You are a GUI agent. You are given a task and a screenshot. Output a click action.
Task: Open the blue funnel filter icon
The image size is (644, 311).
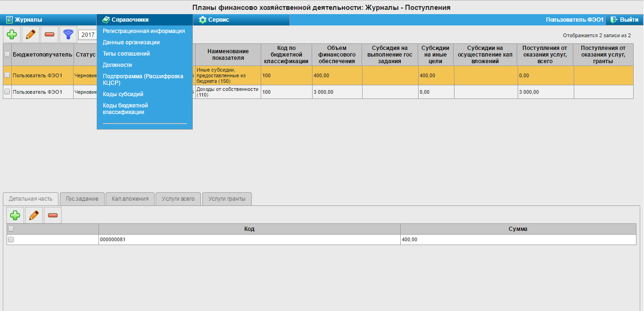68,34
